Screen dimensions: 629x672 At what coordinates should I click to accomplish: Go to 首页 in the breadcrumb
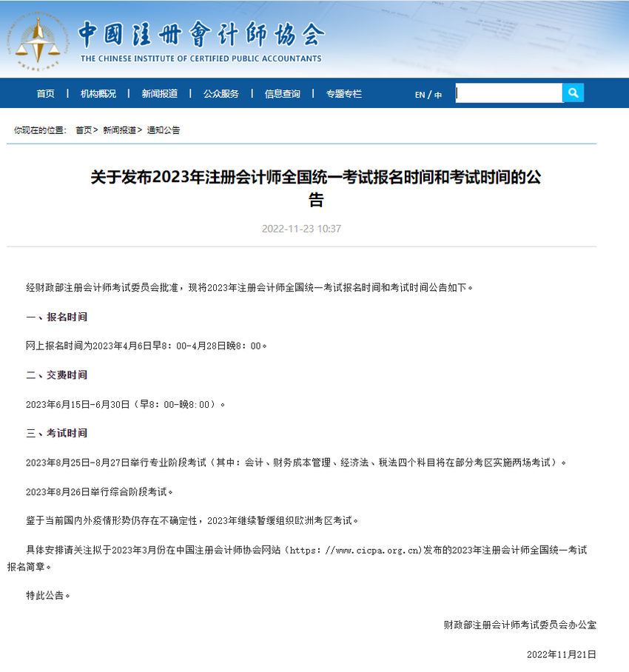pyautogui.click(x=84, y=130)
